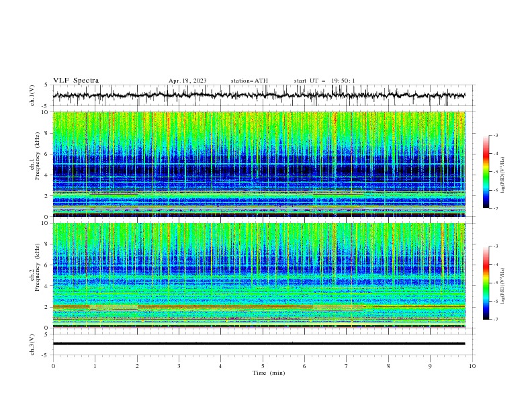Click Time axis tick label "7"
The width and height of the screenshot is (532, 411).
click(347, 366)
